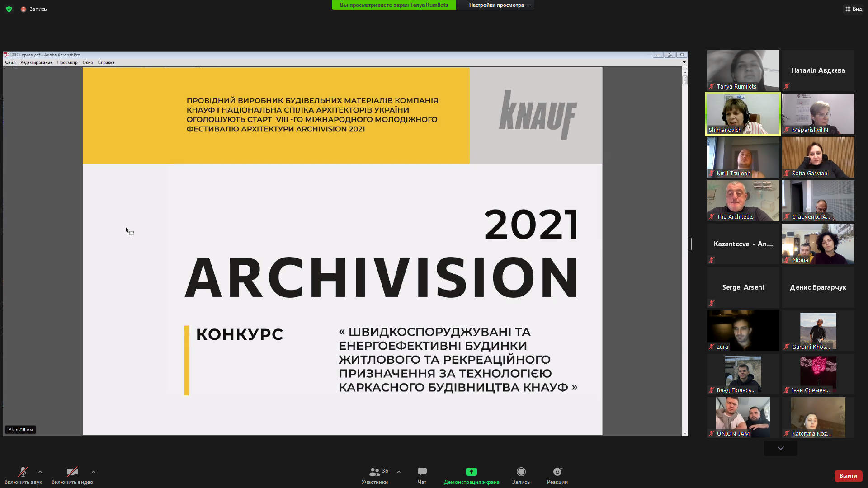Click the green encryption shield icon
The width and height of the screenshot is (868, 488).
[9, 9]
